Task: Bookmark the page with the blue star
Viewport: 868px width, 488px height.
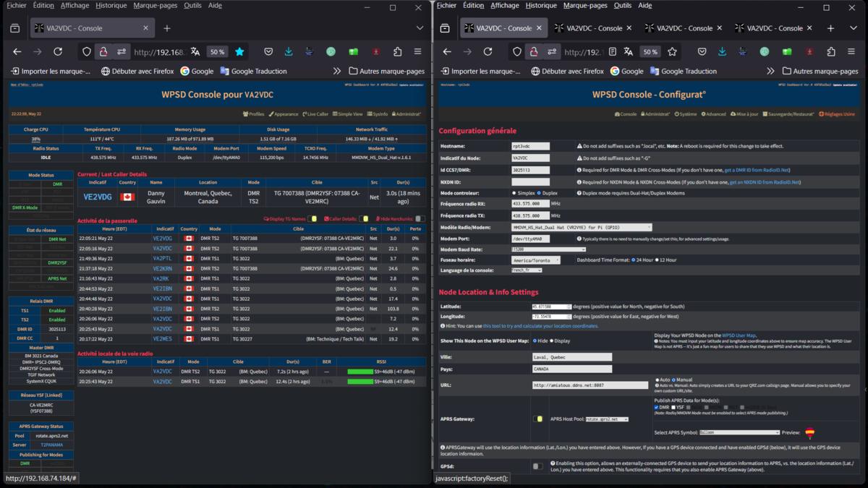Action: tap(239, 52)
